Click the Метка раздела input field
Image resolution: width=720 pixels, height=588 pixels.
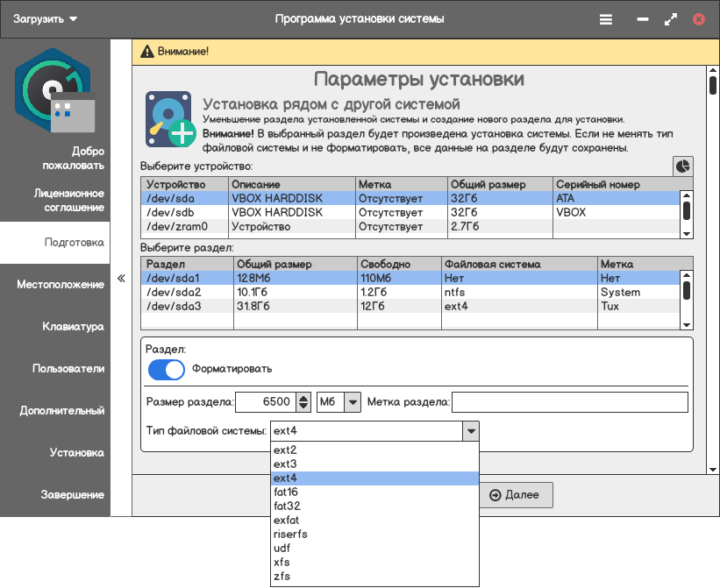point(569,402)
